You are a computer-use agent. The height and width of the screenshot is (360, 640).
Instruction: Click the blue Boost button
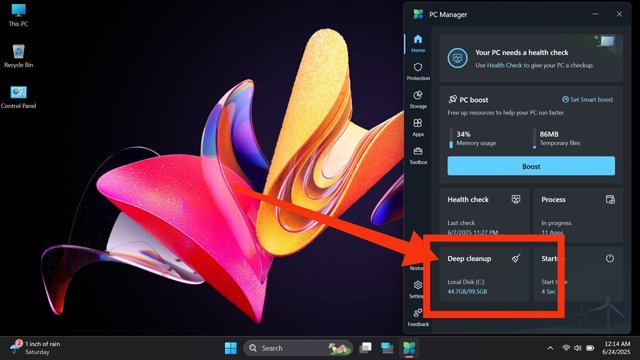tap(531, 166)
